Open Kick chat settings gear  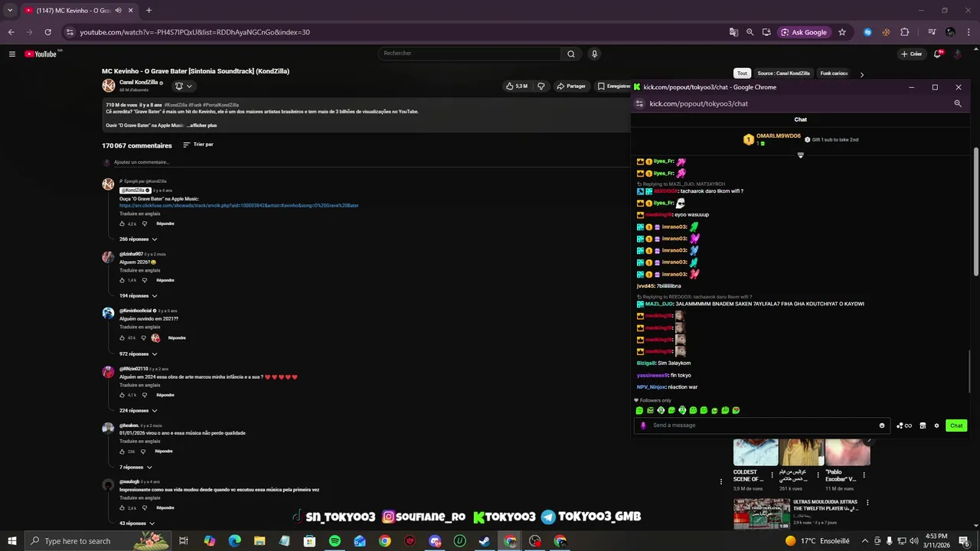coord(936,425)
